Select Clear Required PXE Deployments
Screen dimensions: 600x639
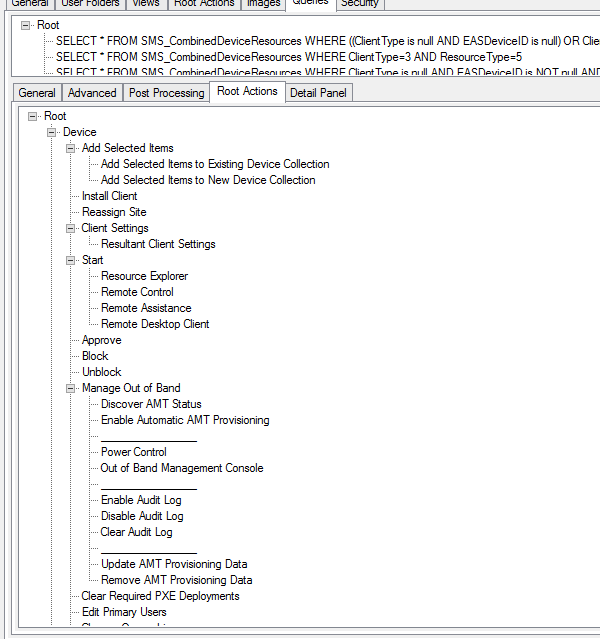tap(160, 596)
